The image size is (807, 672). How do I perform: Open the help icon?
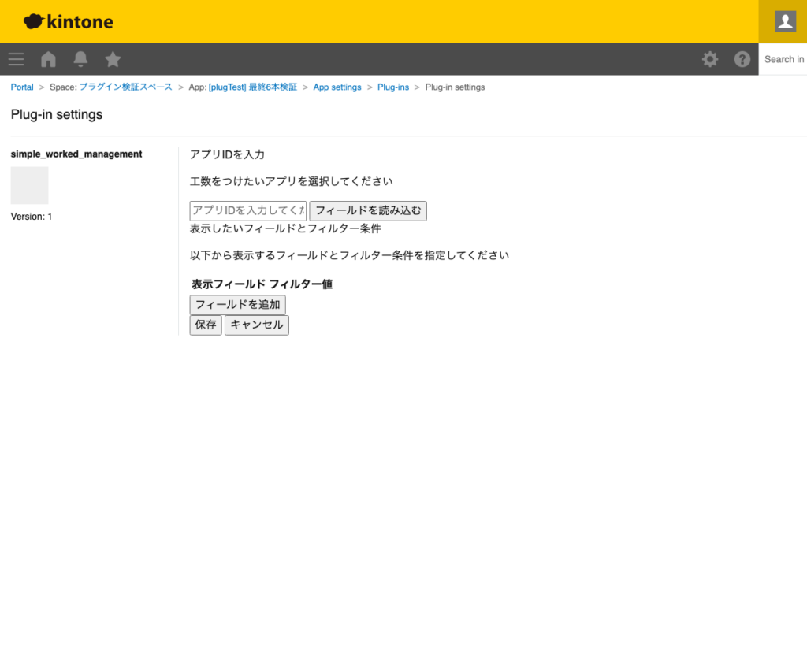point(742,59)
